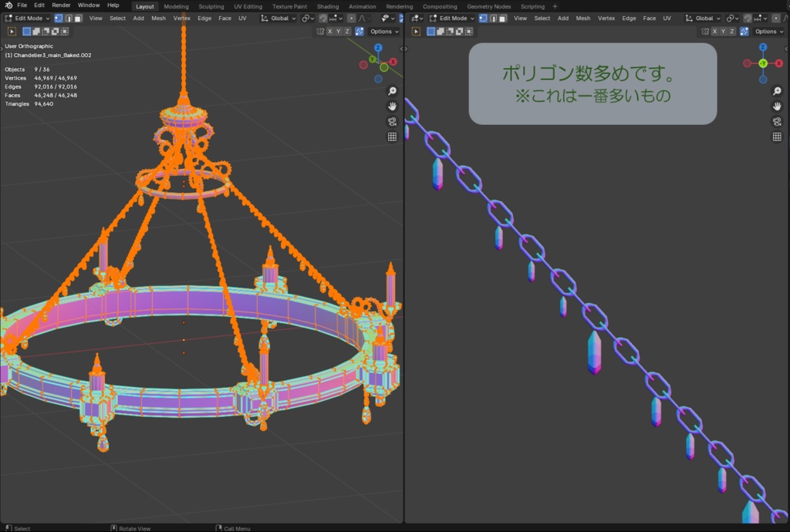Click the Blender logo icon
Viewport: 790px width, 532px height.
[8, 5]
